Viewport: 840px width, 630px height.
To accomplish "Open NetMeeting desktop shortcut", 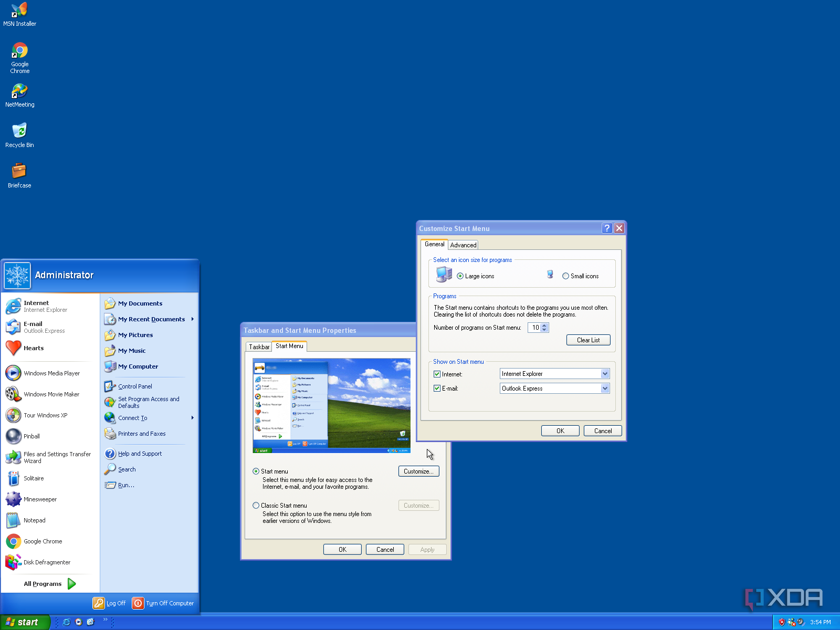I will (19, 95).
